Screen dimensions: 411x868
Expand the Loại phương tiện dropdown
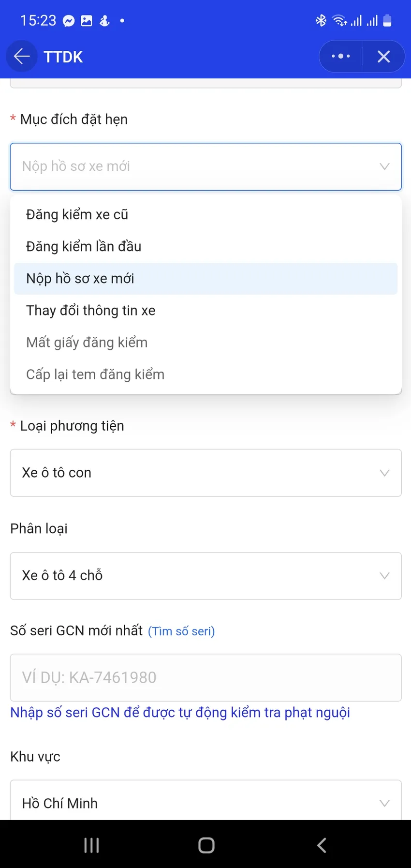[205, 473]
